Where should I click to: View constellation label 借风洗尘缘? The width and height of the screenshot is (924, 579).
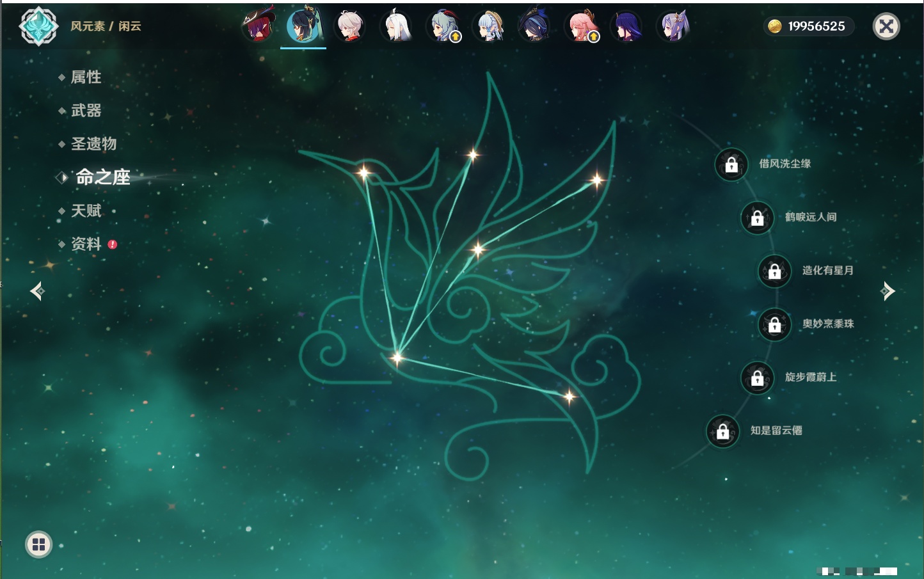point(785,164)
